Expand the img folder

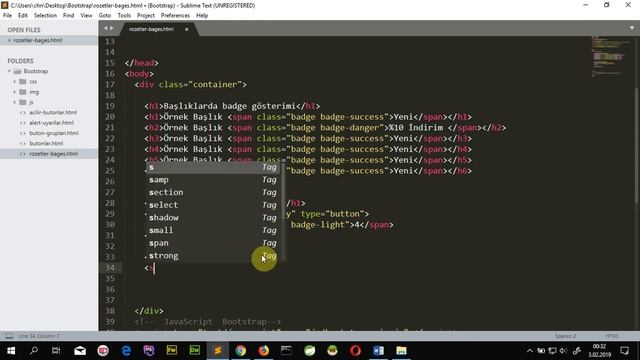click(15, 92)
